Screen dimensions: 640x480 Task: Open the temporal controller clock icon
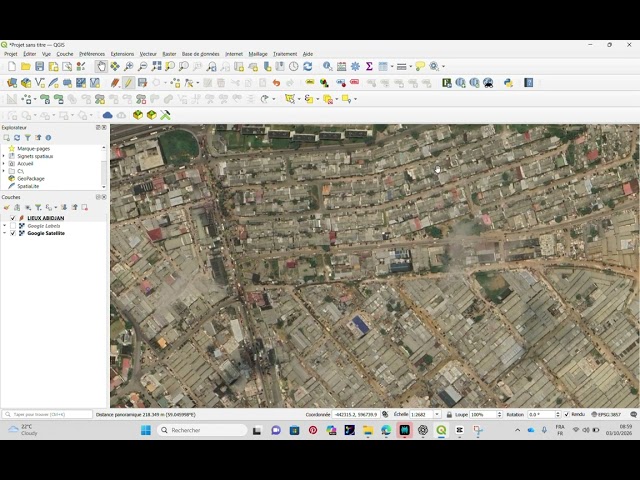[x=293, y=66]
